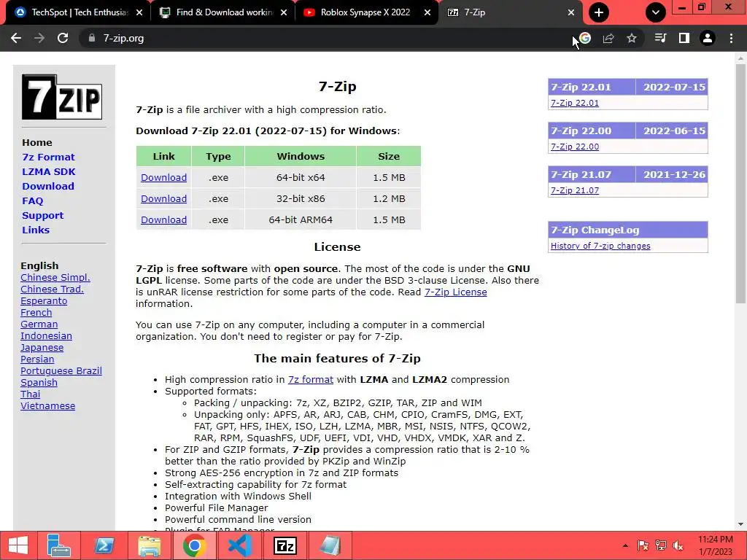Read the 7-Zip License link
This screenshot has width=747, height=560.
click(455, 292)
